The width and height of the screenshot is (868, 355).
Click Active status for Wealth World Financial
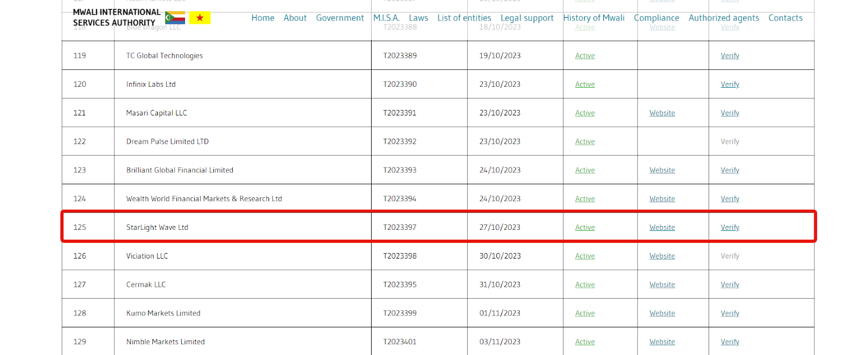coord(585,199)
